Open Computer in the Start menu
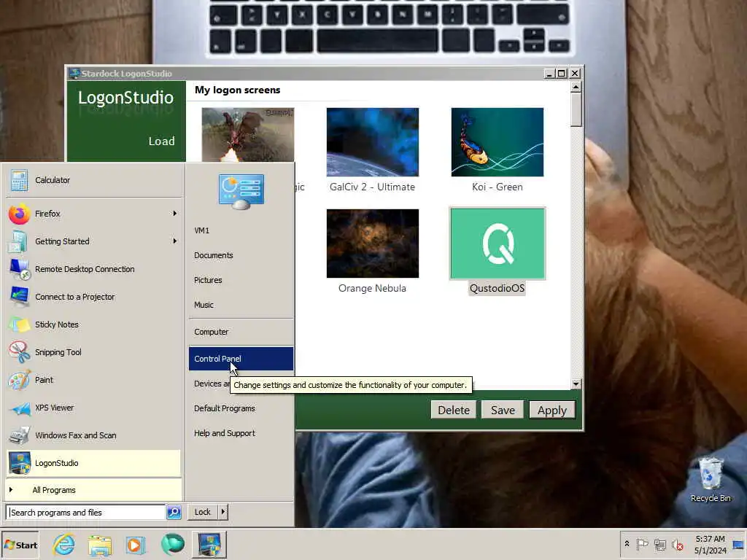Image resolution: width=747 pixels, height=560 pixels. (241, 332)
